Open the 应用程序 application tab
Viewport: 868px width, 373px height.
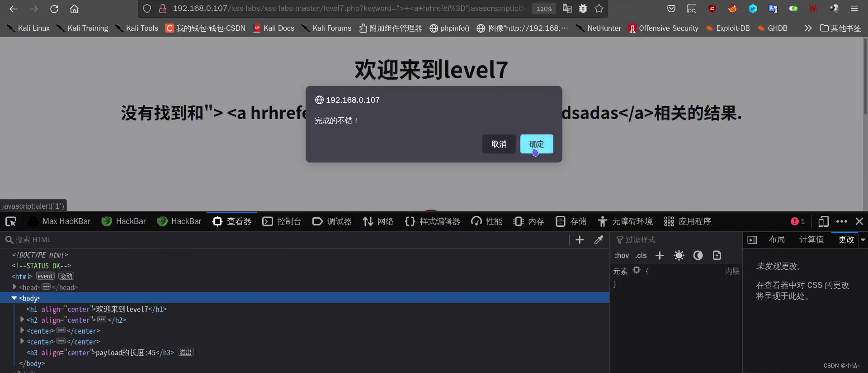pyautogui.click(x=688, y=221)
